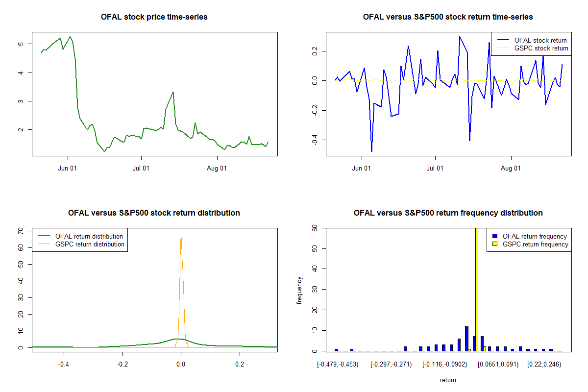Click the blue OFAL return frequency legend swatch

coord(495,236)
